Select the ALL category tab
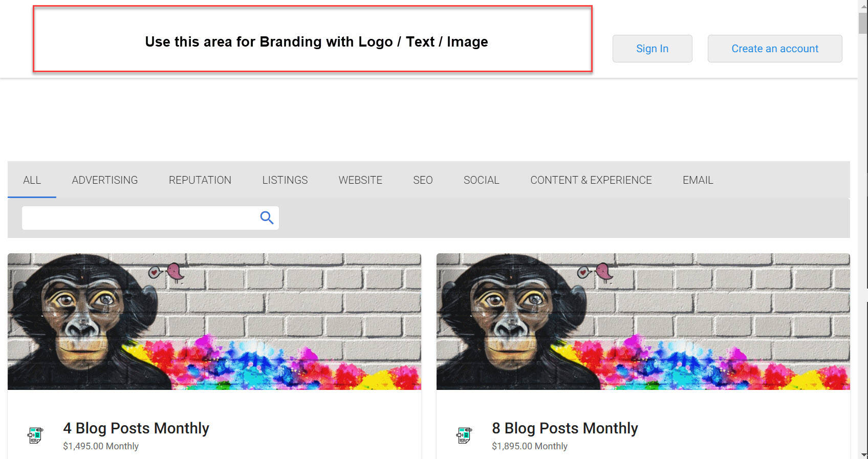868x459 pixels. tap(32, 180)
